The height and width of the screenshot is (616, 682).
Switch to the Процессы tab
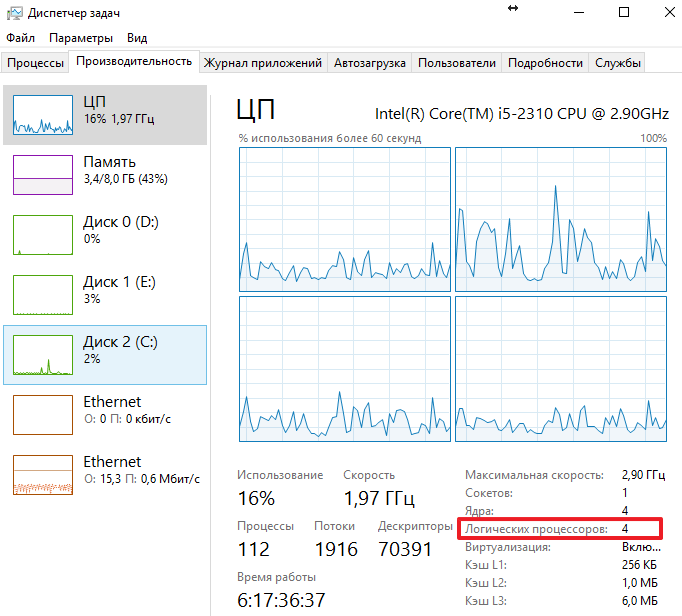36,63
